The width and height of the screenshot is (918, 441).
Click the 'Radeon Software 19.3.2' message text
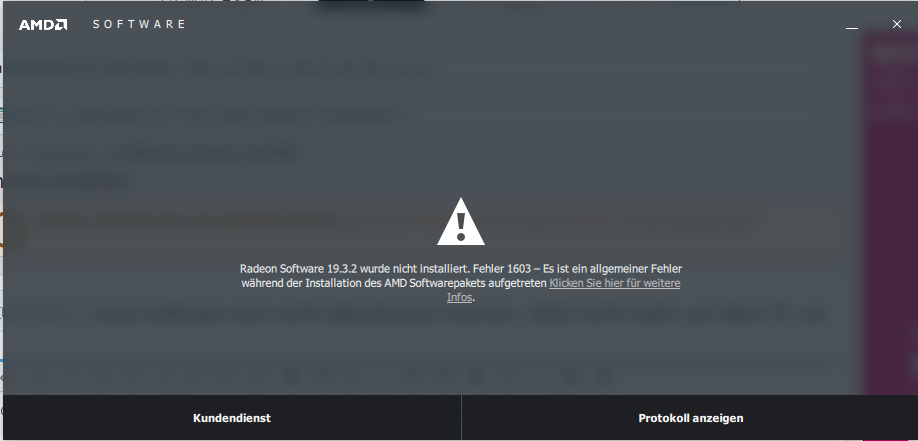[x=299, y=269]
